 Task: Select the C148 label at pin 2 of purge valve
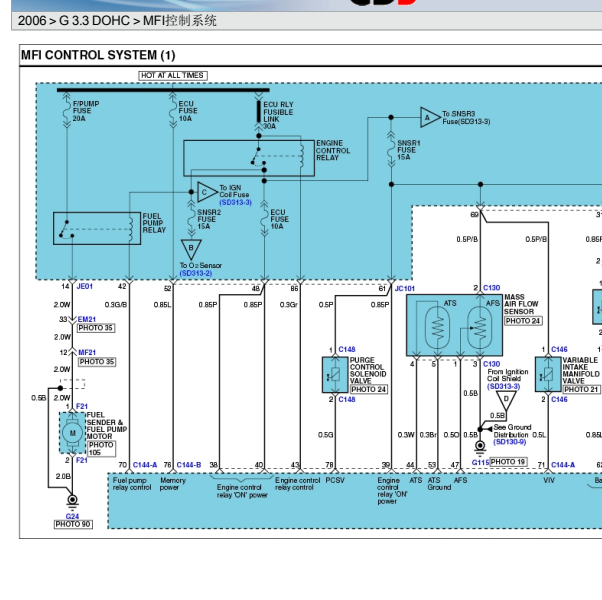click(x=347, y=400)
